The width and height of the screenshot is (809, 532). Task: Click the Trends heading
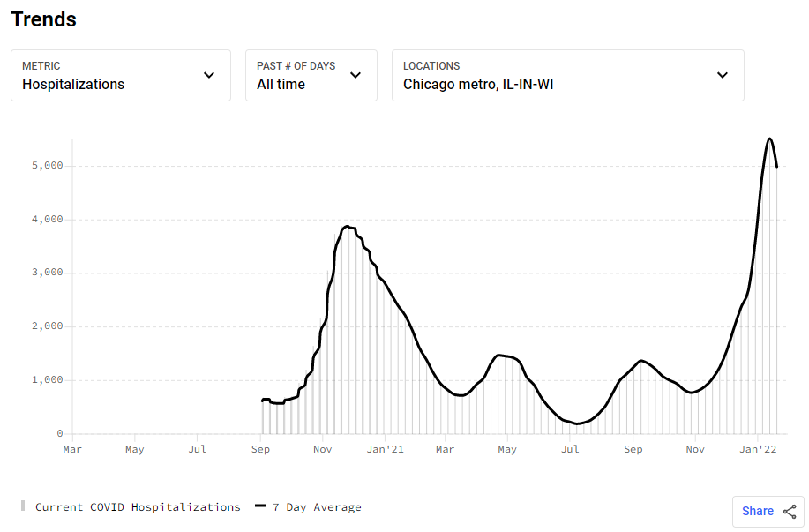[x=44, y=19]
